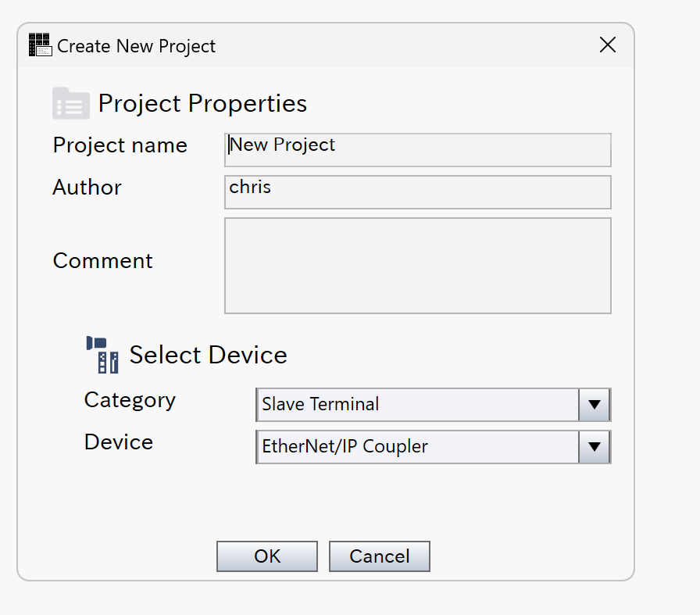Expand the Device dropdown arrow
This screenshot has height=615, width=700.
[x=595, y=447]
